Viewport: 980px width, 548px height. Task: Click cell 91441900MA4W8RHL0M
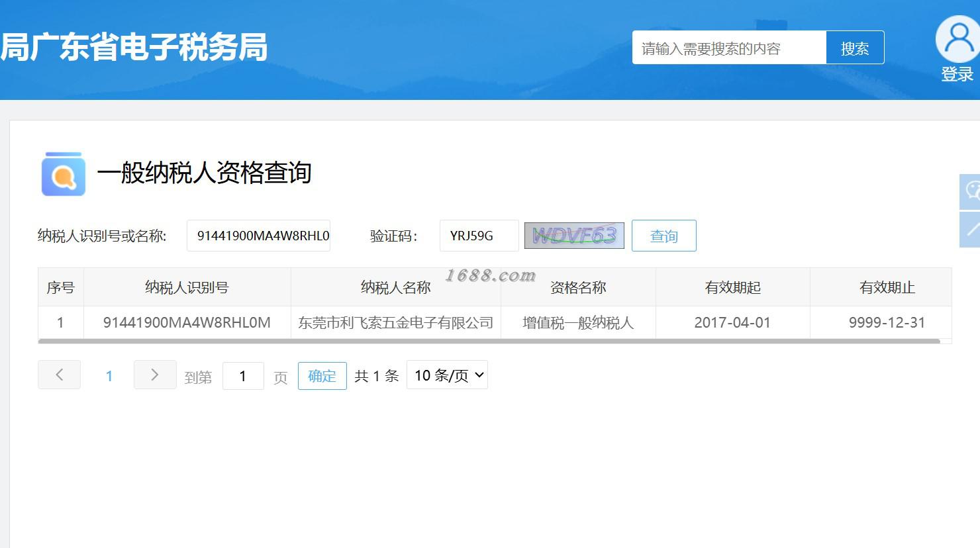(187, 322)
